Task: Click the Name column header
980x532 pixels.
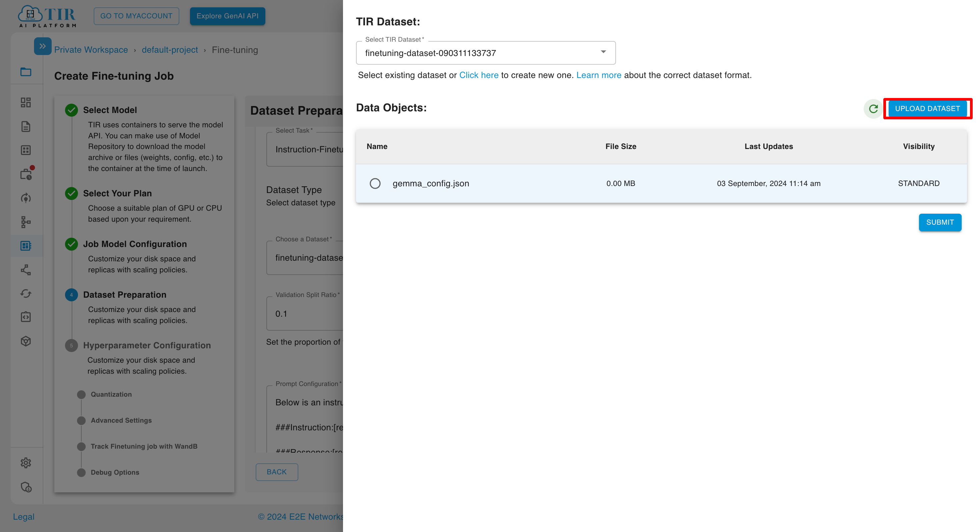Action: pyautogui.click(x=377, y=147)
